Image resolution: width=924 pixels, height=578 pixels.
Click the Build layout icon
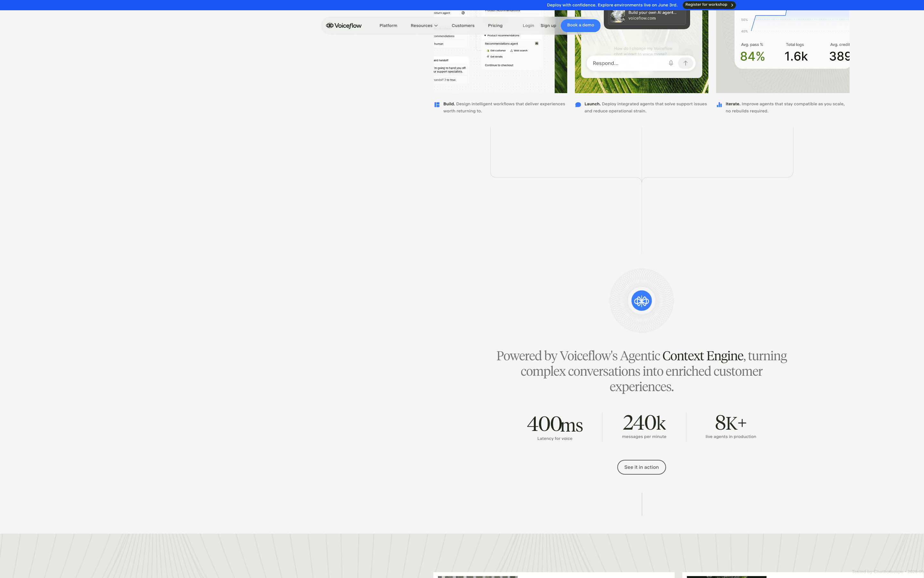pos(437,105)
